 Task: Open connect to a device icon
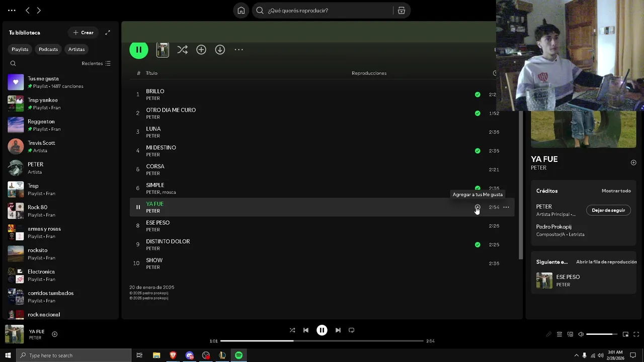[570, 334]
